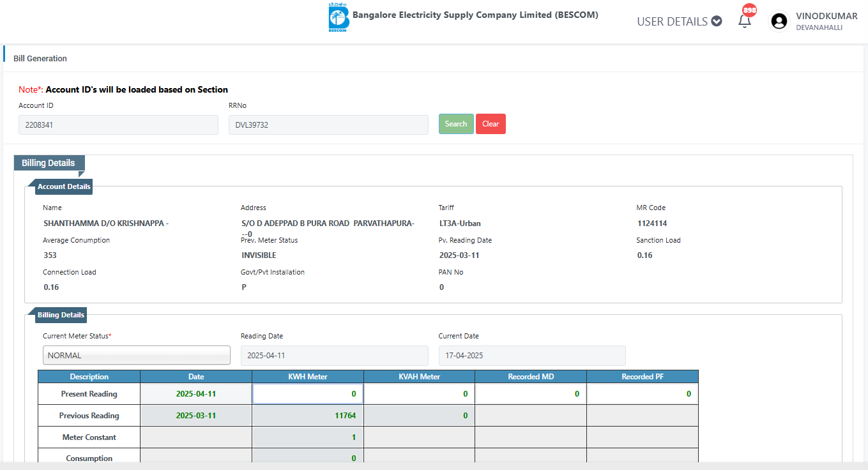
Task: Click the KWH Meter column header
Action: pyautogui.click(x=308, y=377)
